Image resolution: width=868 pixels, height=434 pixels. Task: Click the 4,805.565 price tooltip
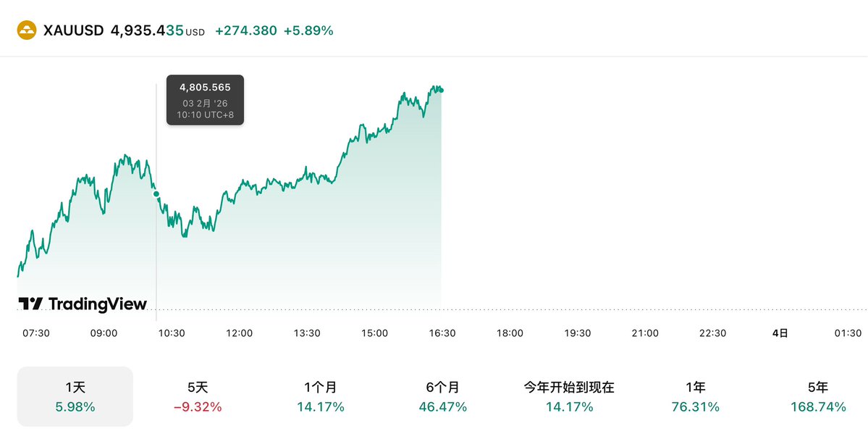point(205,100)
